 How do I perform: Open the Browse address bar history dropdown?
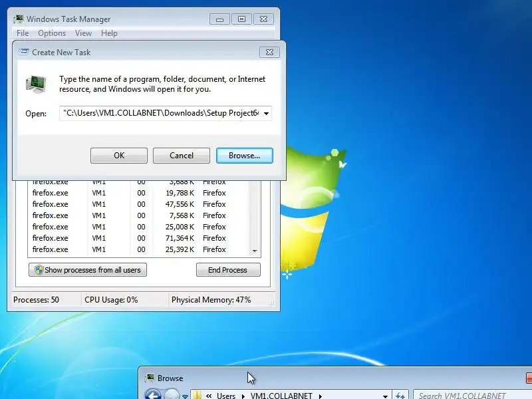[385, 396]
